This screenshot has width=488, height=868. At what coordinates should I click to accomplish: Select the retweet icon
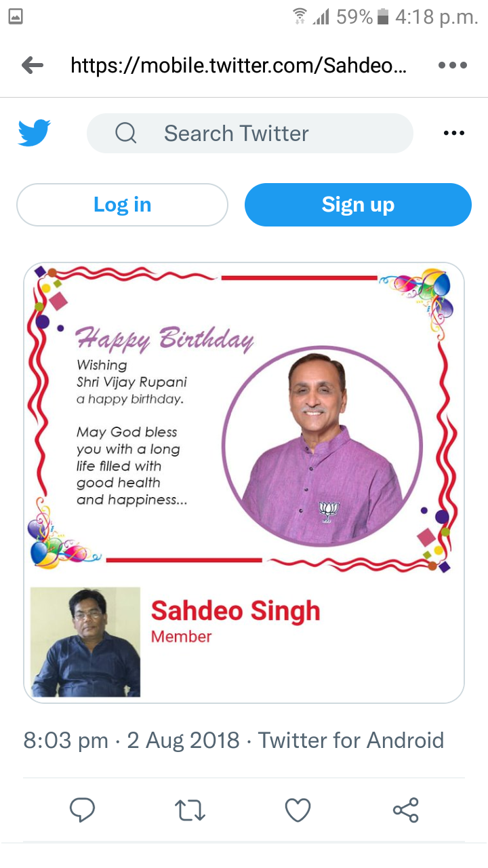tap(190, 809)
